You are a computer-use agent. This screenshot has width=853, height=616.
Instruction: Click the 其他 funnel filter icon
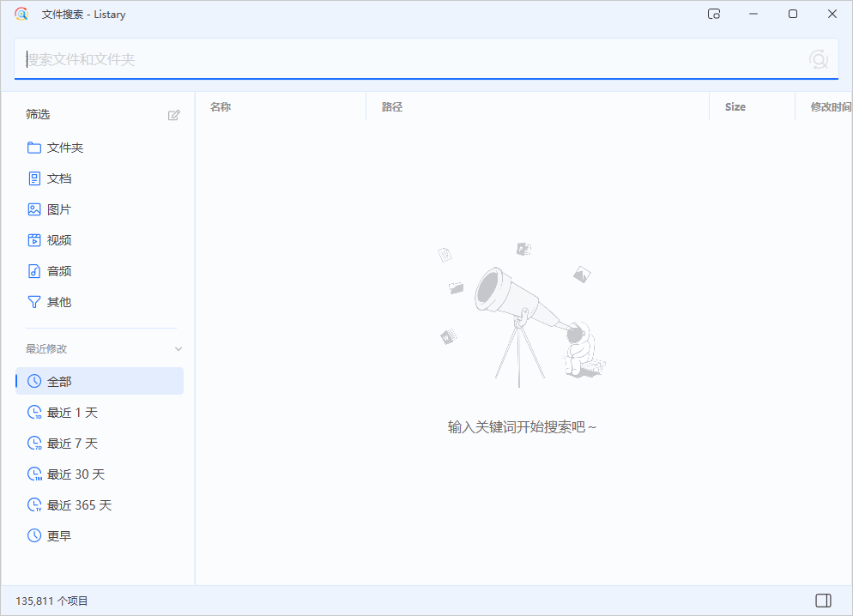[34, 302]
